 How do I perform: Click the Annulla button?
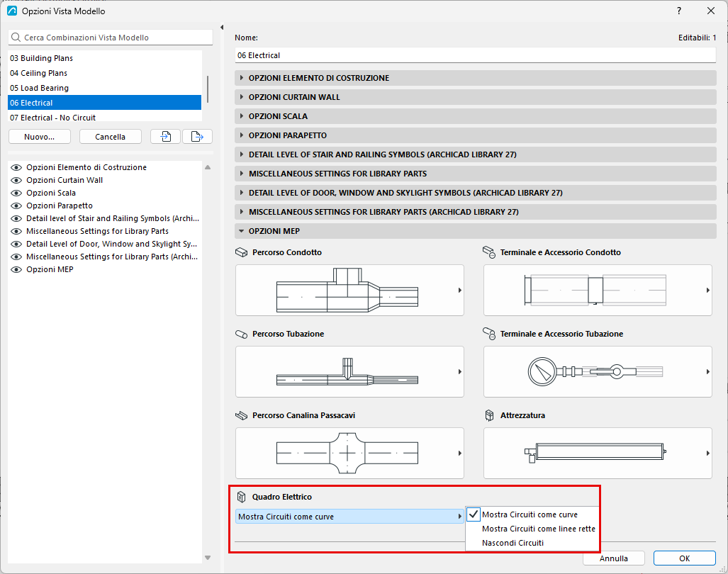pyautogui.click(x=613, y=558)
